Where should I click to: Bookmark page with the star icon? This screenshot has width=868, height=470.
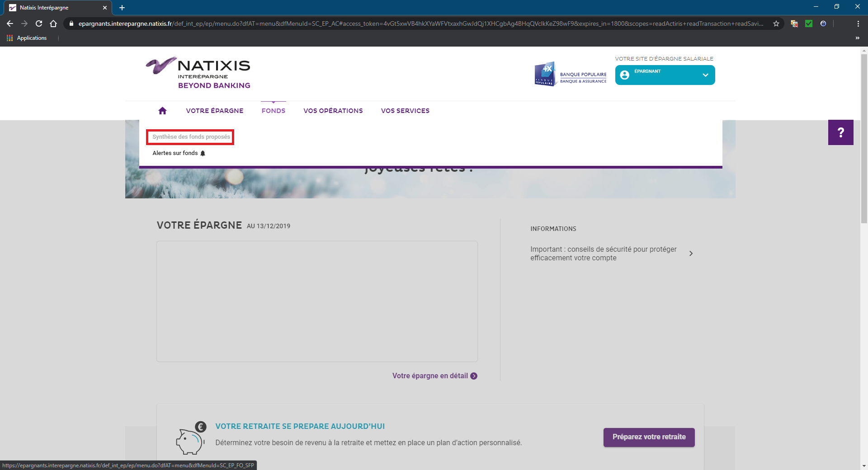776,23
